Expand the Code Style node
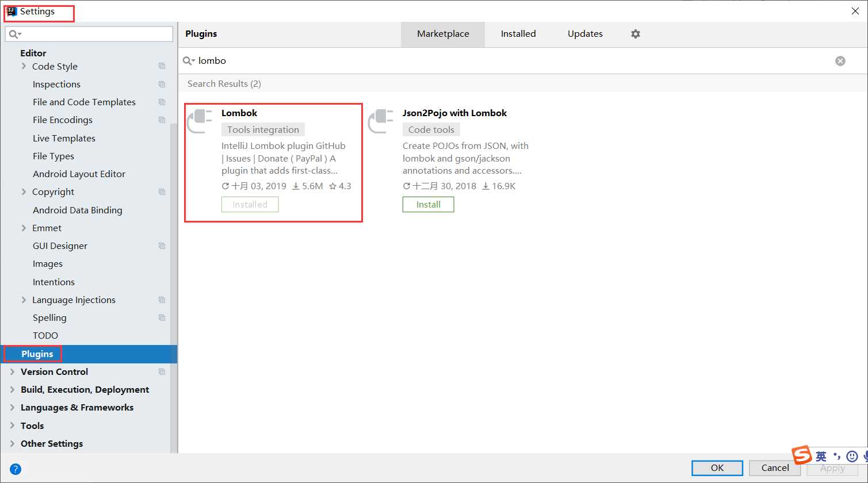 click(x=24, y=66)
